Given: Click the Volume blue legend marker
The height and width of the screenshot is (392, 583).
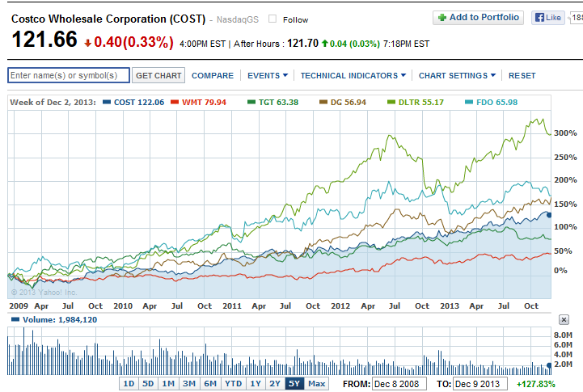Looking at the screenshot, I should (x=15, y=319).
